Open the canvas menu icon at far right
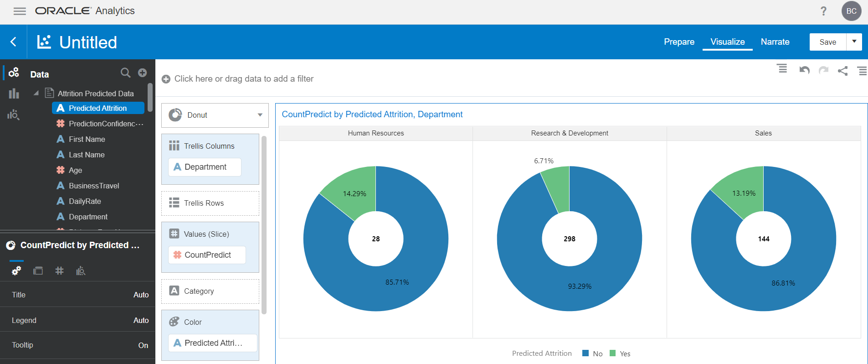Viewport: 868px width, 364px height. tap(862, 71)
